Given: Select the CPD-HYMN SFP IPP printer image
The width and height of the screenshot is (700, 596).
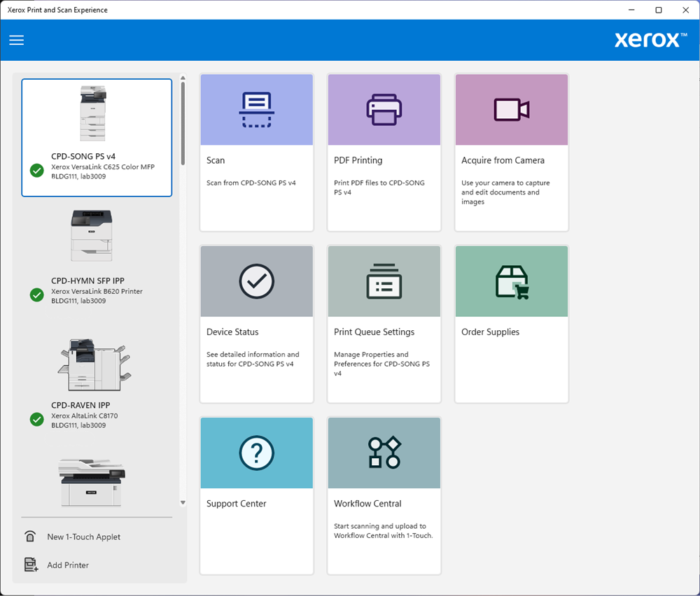Looking at the screenshot, I should 92,236.
